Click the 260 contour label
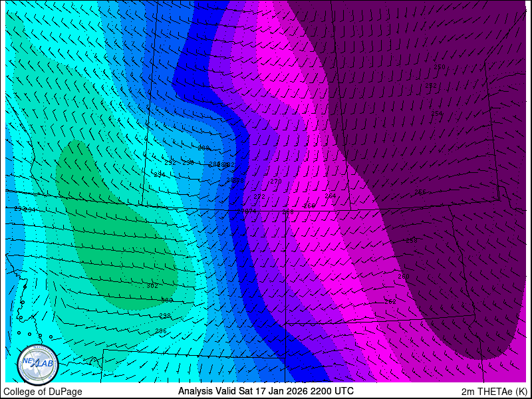532x399 pixels. point(404,276)
